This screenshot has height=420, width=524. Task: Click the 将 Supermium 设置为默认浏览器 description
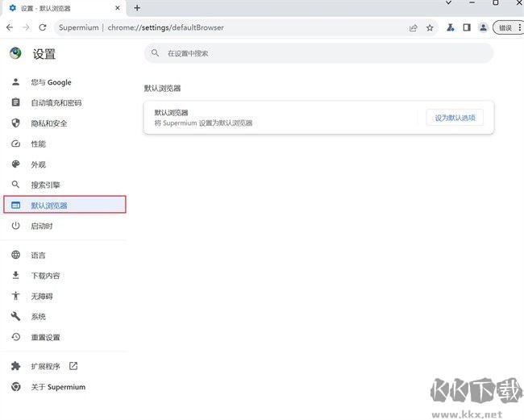[x=203, y=123]
